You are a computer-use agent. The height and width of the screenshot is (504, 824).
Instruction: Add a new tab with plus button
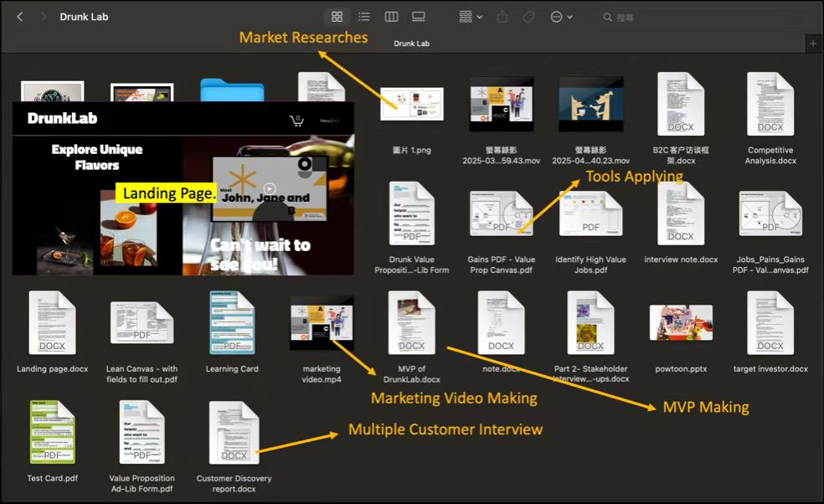(812, 44)
